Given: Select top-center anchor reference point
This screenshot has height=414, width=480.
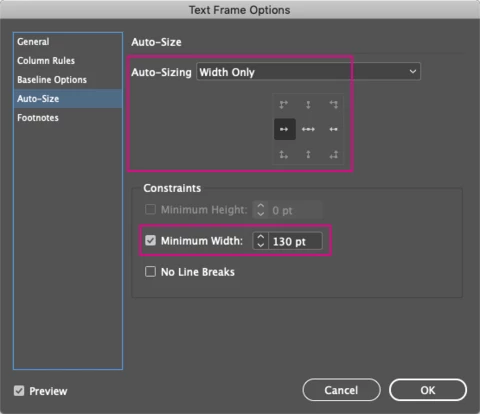Looking at the screenshot, I should (308, 105).
